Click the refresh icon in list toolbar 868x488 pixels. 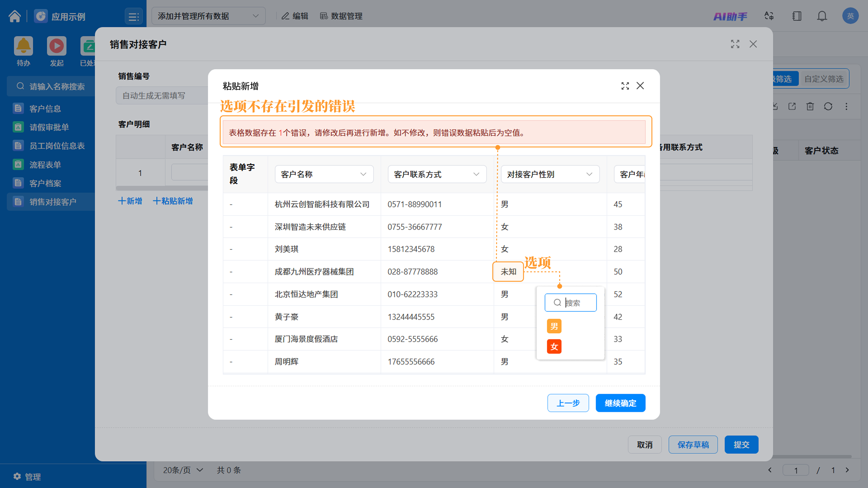pyautogui.click(x=828, y=107)
